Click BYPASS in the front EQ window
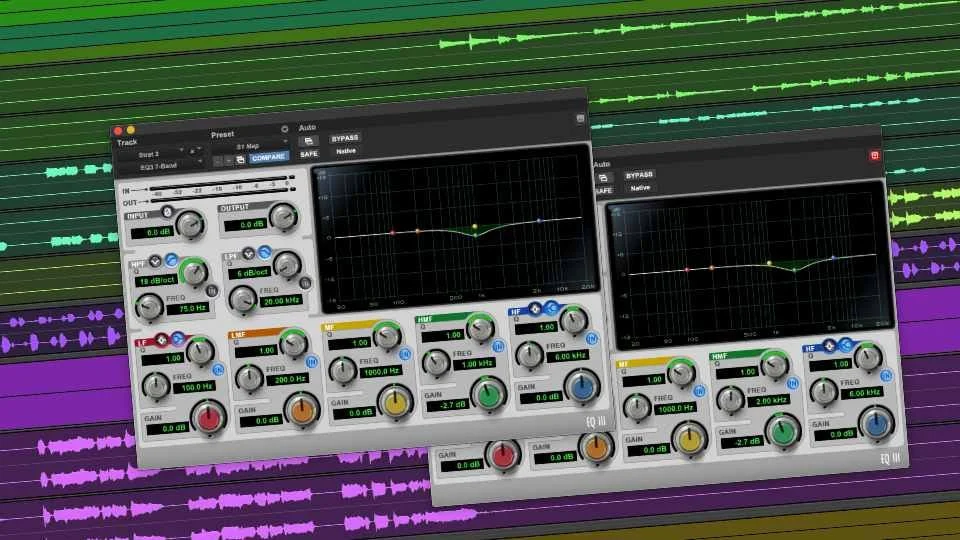 345,138
